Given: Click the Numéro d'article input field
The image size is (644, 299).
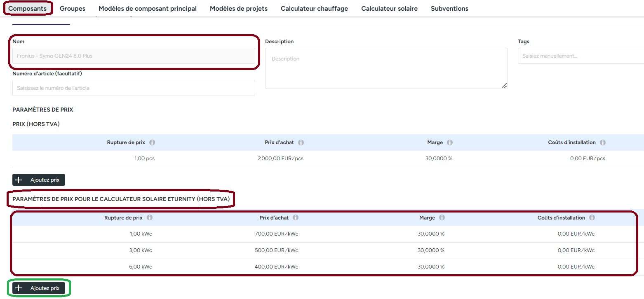Looking at the screenshot, I should point(134,88).
